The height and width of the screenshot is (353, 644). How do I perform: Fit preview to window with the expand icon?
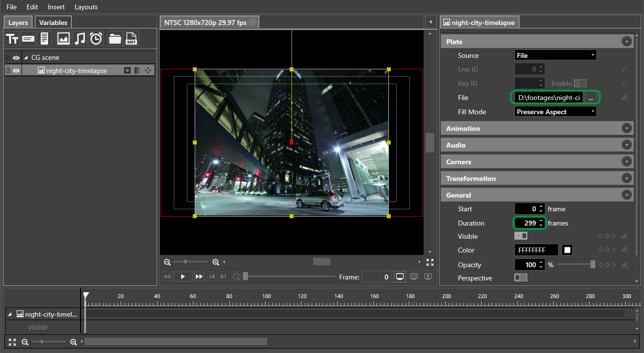[x=430, y=262]
